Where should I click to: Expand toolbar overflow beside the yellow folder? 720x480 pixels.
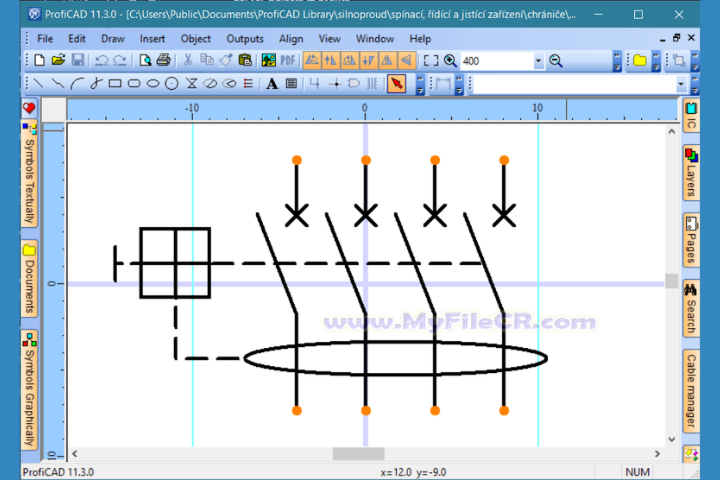click(656, 61)
